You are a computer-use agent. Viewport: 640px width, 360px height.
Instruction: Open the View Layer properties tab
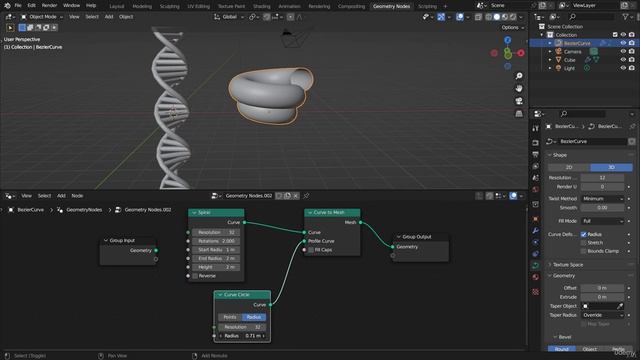point(536,166)
